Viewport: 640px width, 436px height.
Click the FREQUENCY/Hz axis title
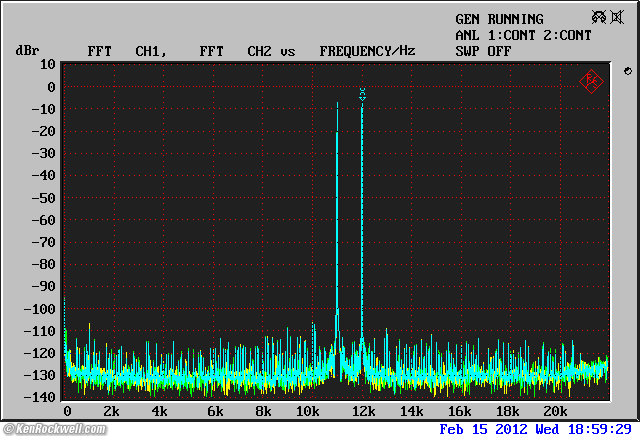(x=367, y=50)
